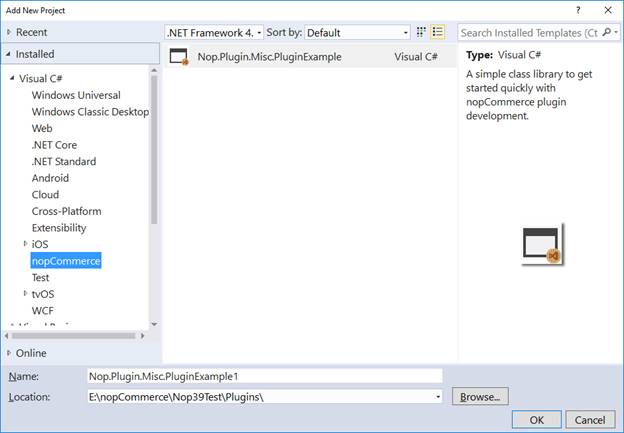Select the nopCommerce category

pyautogui.click(x=66, y=261)
